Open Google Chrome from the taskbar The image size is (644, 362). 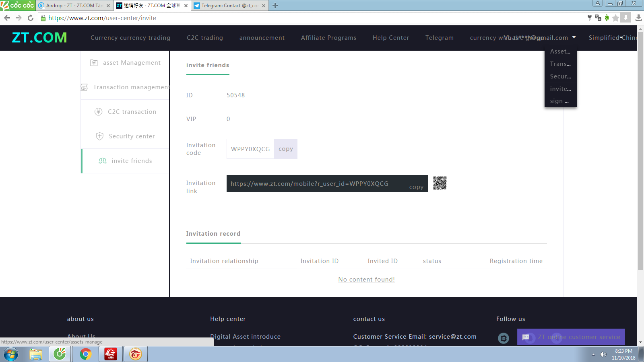pyautogui.click(x=85, y=354)
